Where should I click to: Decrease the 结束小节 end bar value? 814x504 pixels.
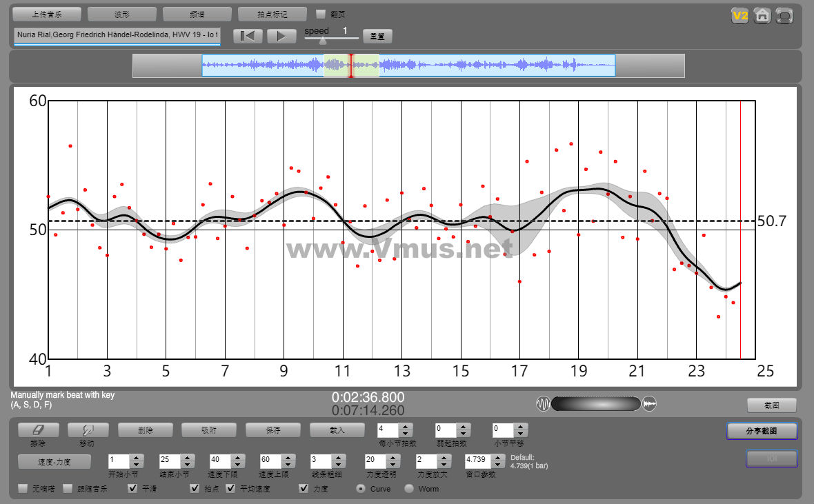pos(187,463)
